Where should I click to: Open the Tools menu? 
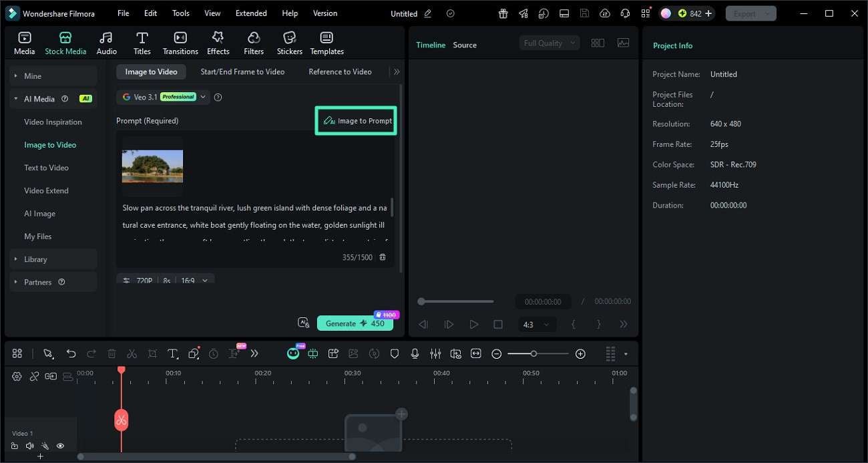pos(180,13)
